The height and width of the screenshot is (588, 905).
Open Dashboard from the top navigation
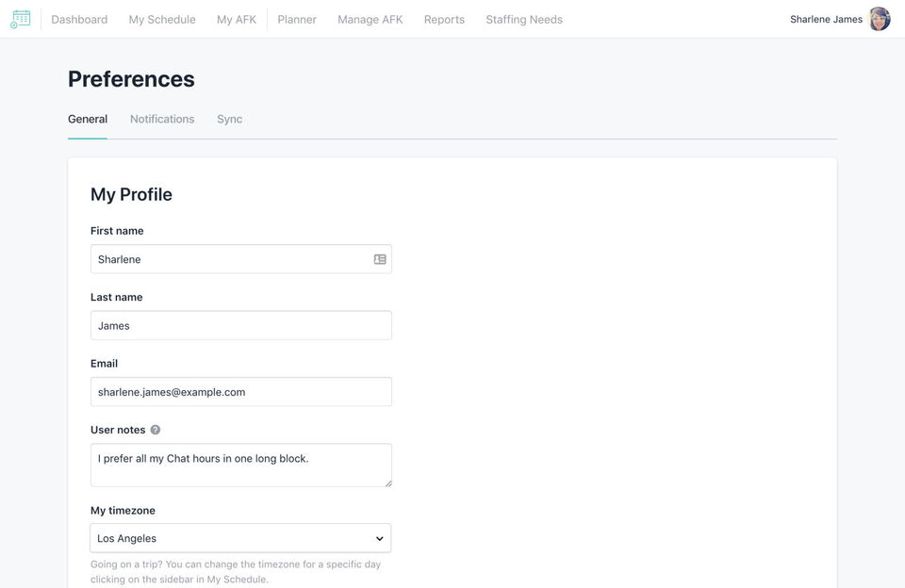point(79,19)
